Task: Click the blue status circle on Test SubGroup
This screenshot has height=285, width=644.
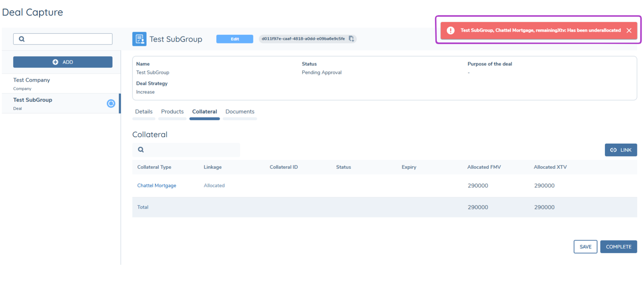Action: [111, 103]
